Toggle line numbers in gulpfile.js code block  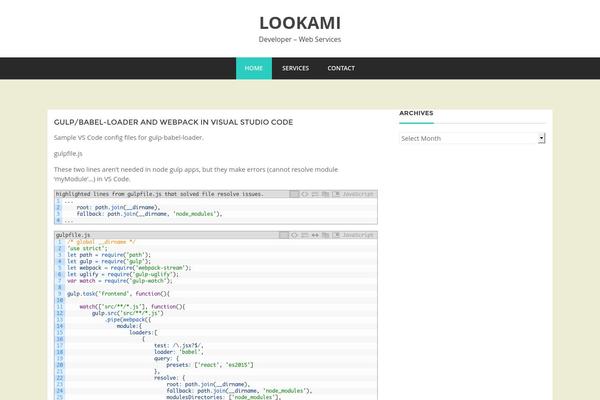tap(284, 235)
